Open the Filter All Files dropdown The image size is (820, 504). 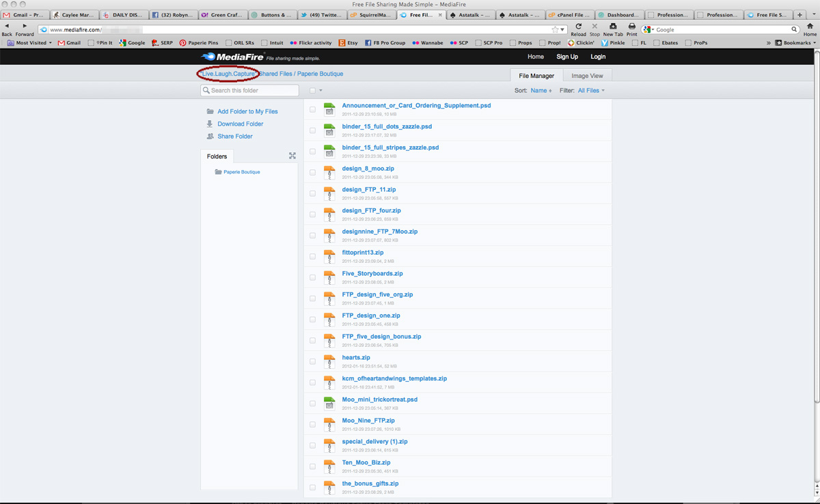tap(590, 90)
